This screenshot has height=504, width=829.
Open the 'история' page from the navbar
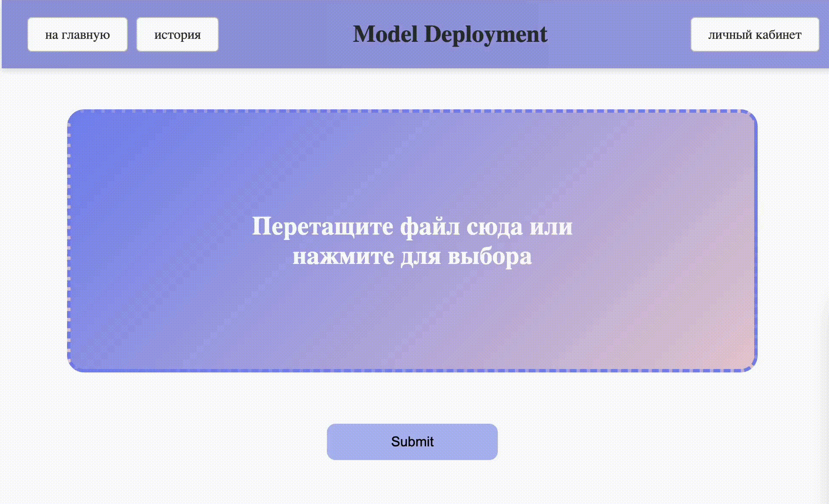coord(177,35)
